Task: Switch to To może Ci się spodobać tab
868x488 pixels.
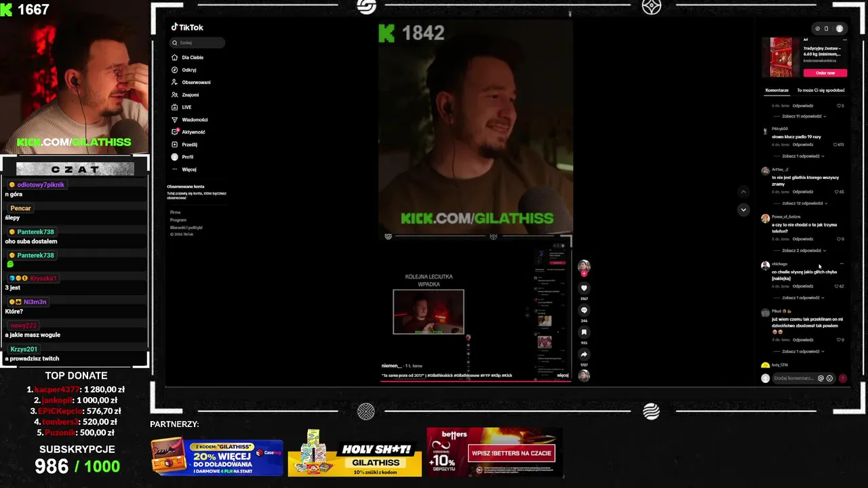Action: click(821, 90)
